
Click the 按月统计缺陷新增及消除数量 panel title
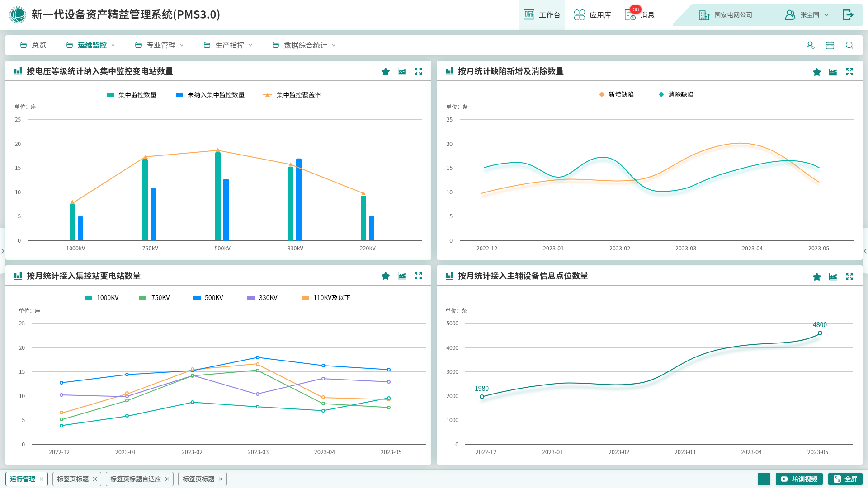[x=511, y=71]
